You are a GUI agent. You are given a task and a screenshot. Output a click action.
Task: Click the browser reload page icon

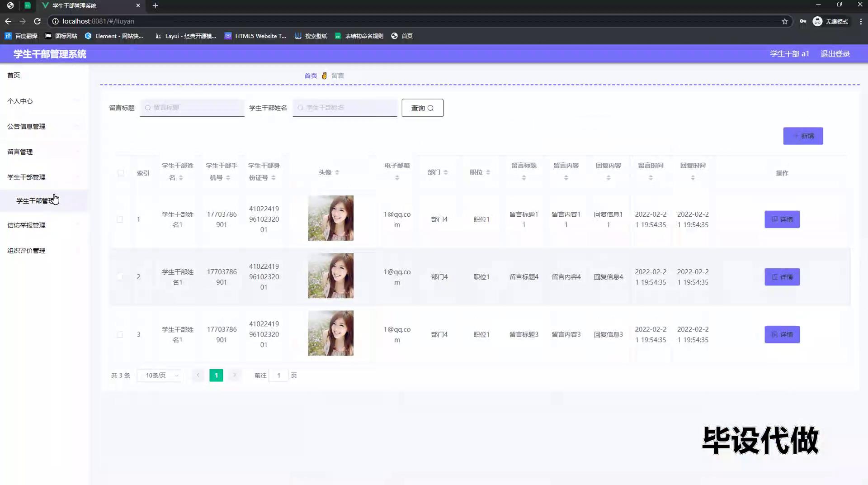coord(37,21)
